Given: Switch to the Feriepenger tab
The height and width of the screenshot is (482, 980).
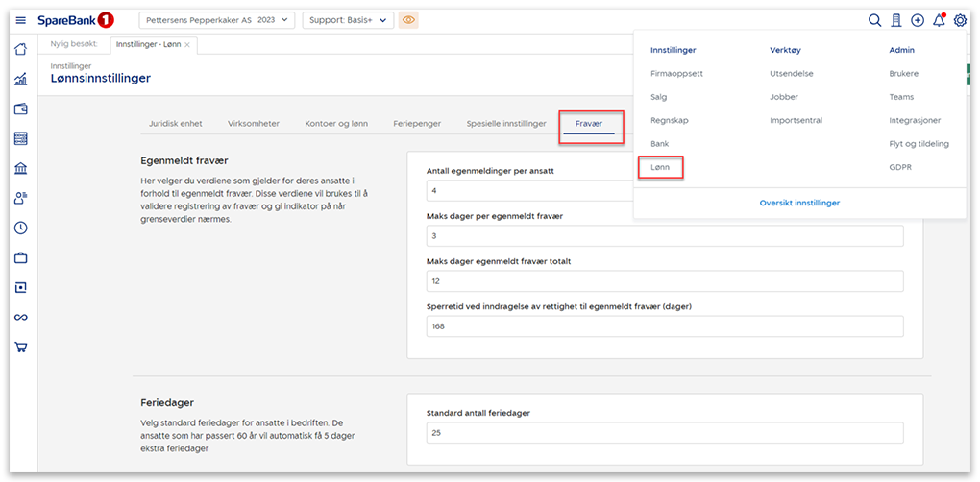Looking at the screenshot, I should point(419,124).
